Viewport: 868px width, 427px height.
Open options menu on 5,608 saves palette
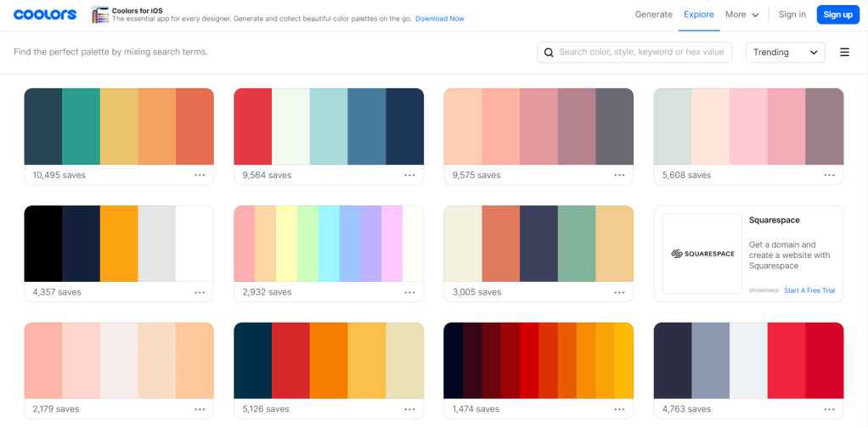829,175
